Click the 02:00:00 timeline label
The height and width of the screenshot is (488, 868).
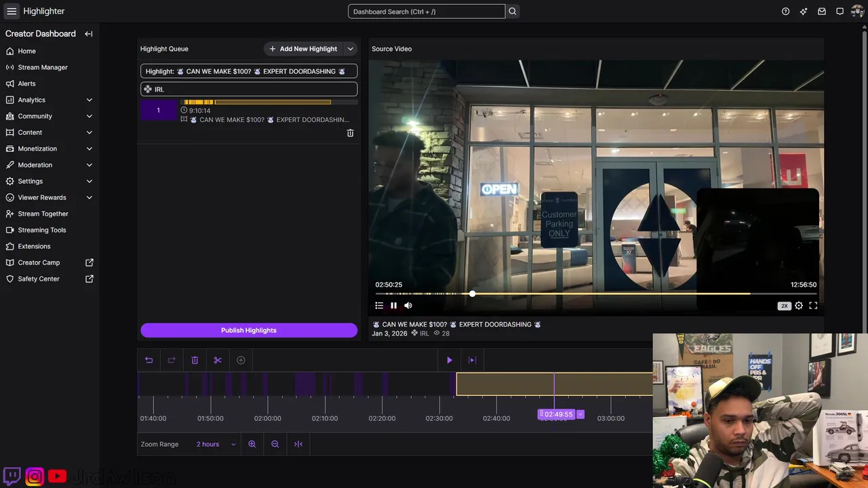click(x=267, y=418)
